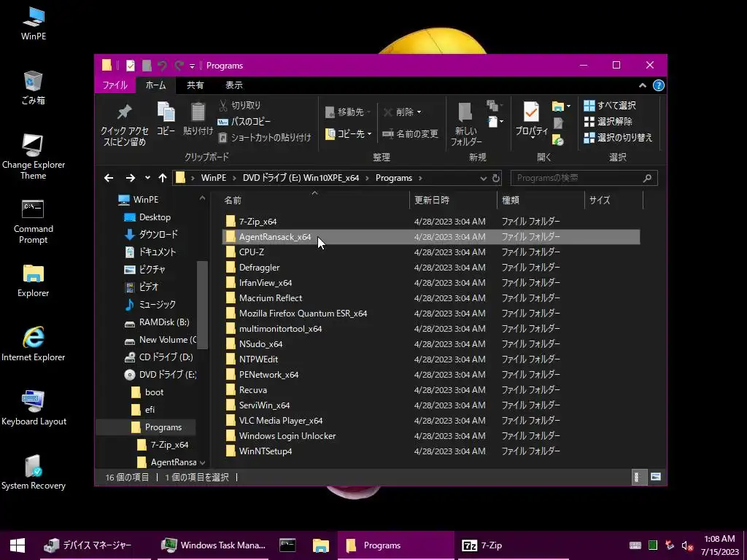Click the Properties (プロパティ) checkmark icon
The image size is (747, 560).
click(x=531, y=112)
